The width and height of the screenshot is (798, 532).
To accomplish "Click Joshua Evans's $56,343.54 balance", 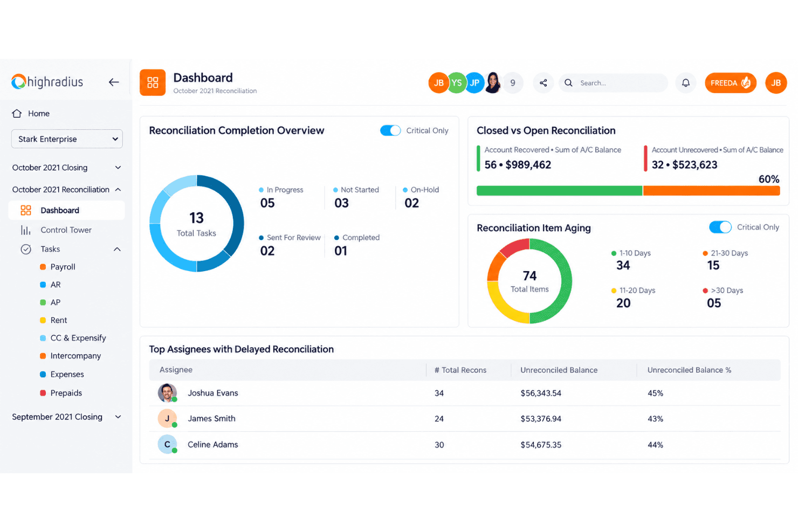I will pos(541,393).
